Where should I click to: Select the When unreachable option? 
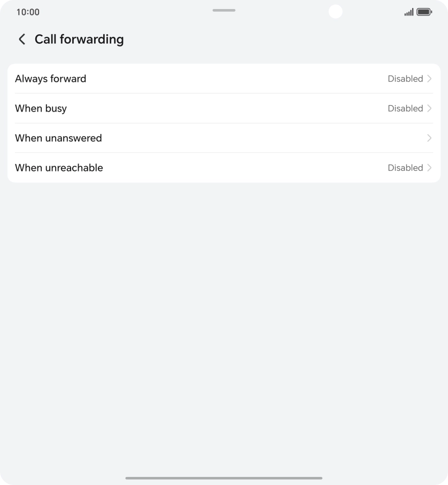(x=59, y=168)
